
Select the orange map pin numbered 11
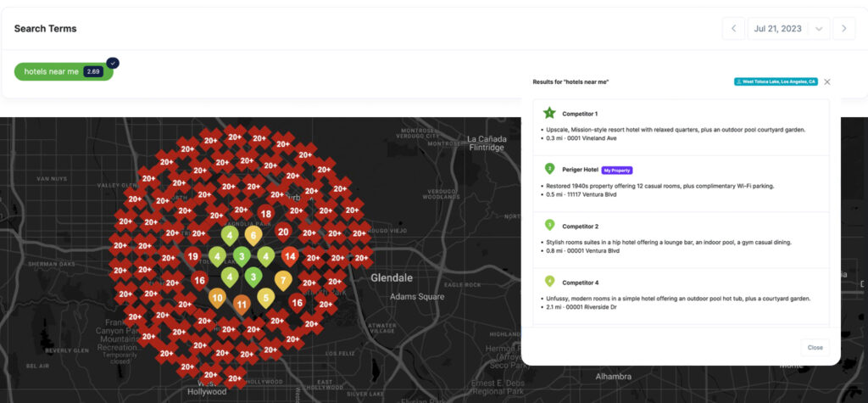[x=242, y=305]
